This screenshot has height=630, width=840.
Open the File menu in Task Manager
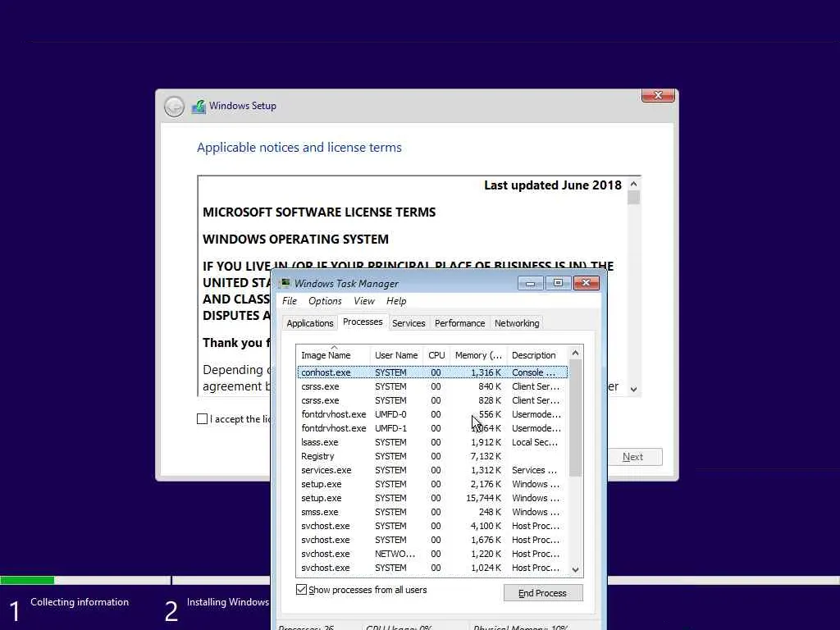pyautogui.click(x=290, y=301)
